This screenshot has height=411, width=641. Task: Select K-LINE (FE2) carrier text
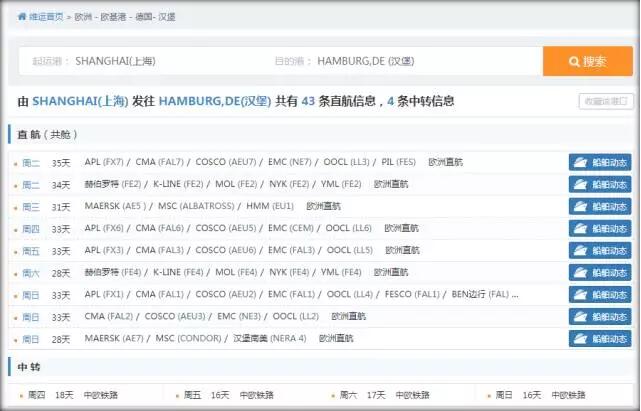tap(178, 184)
